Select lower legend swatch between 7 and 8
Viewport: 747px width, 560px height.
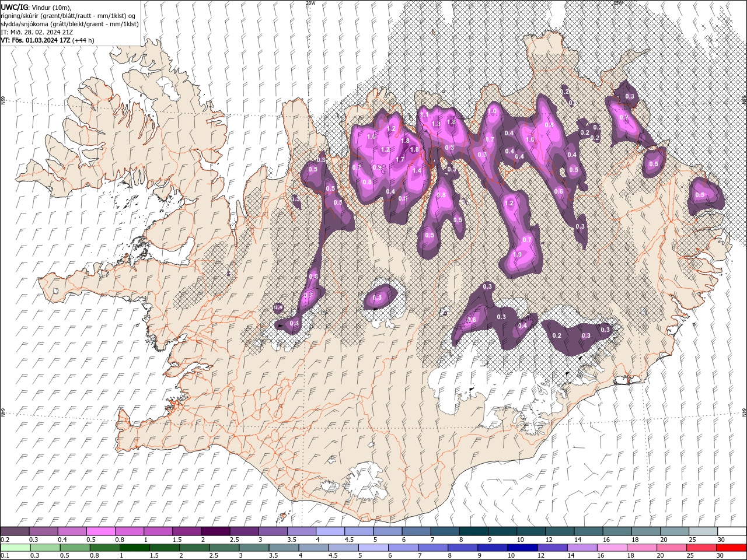(x=434, y=548)
